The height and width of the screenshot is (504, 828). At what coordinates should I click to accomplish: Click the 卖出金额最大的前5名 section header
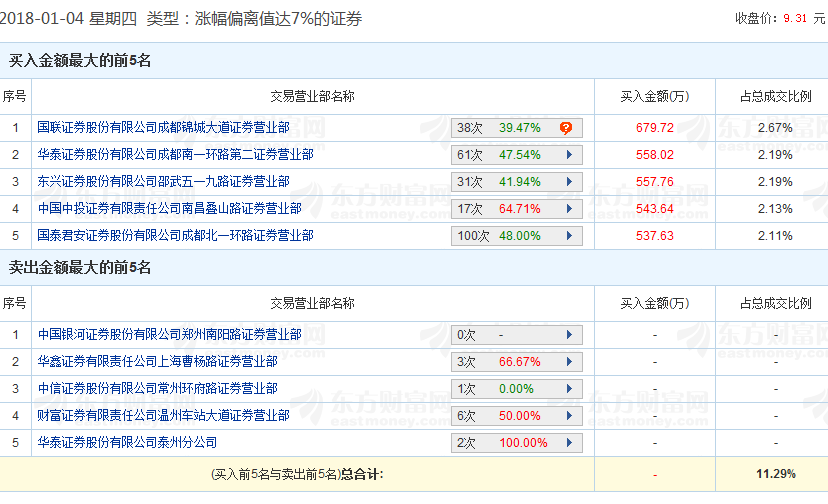[x=80, y=268]
